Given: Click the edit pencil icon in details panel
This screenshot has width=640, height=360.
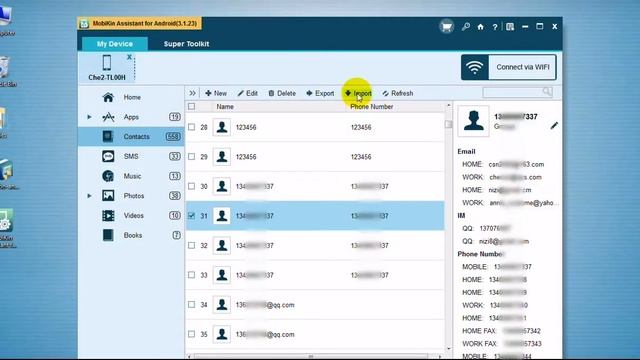Looking at the screenshot, I should pyautogui.click(x=554, y=126).
